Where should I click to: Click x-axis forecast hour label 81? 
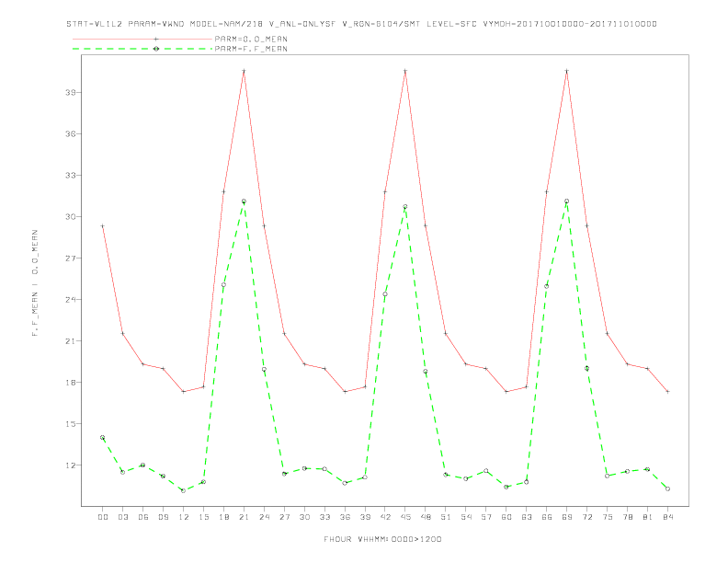click(x=648, y=517)
